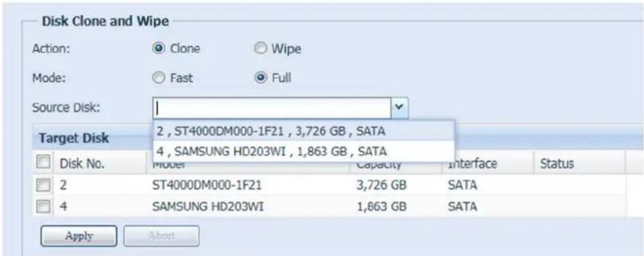
Task: Click the Interface column header
Action: pos(472,163)
